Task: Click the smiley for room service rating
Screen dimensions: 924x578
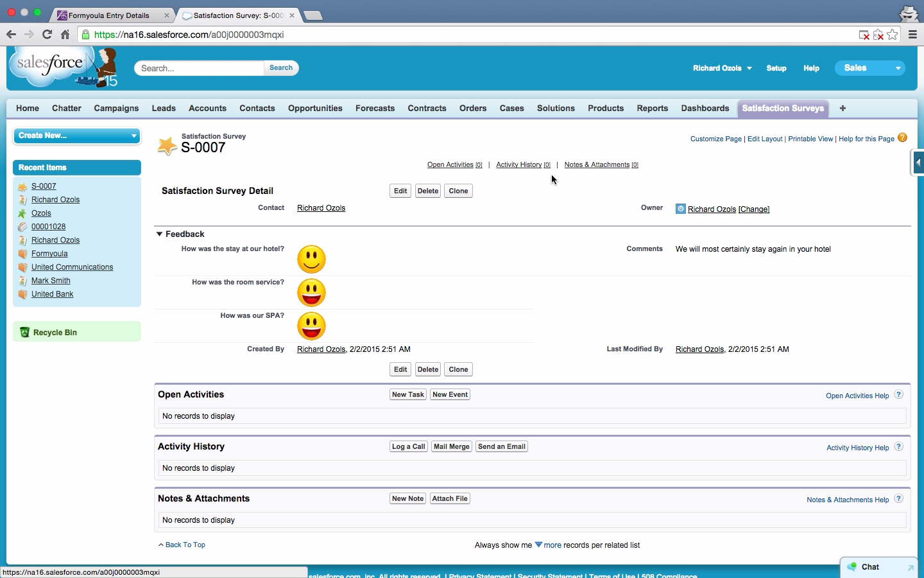Action: pos(311,293)
